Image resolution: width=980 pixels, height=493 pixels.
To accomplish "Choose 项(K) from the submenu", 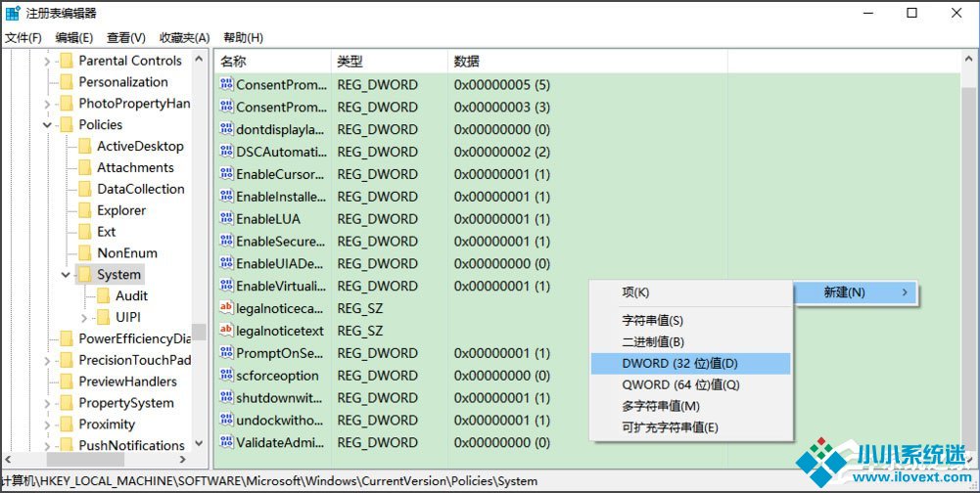I will [690, 292].
